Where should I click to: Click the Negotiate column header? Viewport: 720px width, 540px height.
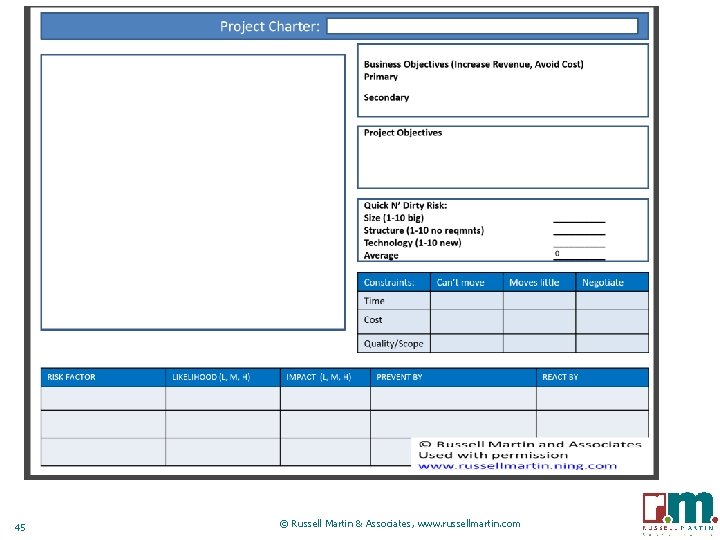click(x=612, y=282)
